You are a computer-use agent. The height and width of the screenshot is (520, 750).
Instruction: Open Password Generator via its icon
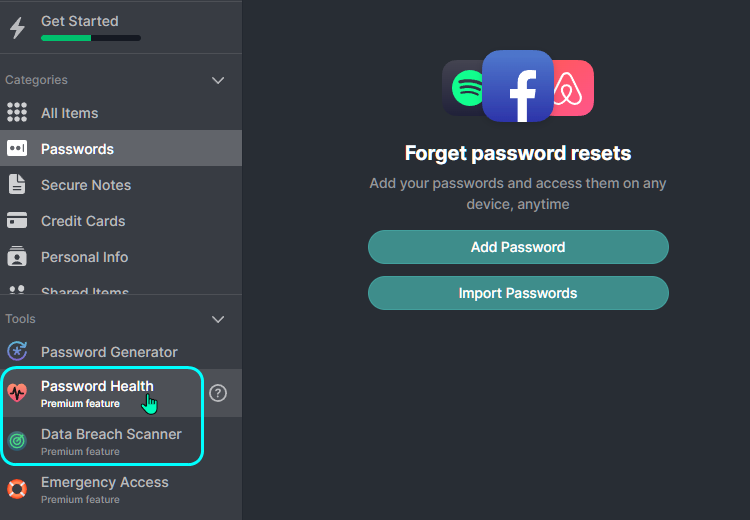17,352
